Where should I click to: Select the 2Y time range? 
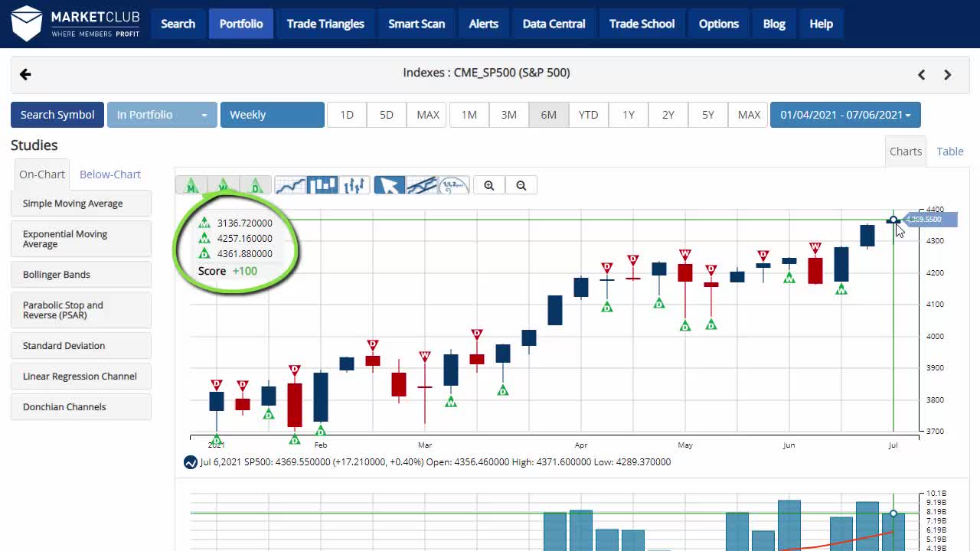click(668, 115)
